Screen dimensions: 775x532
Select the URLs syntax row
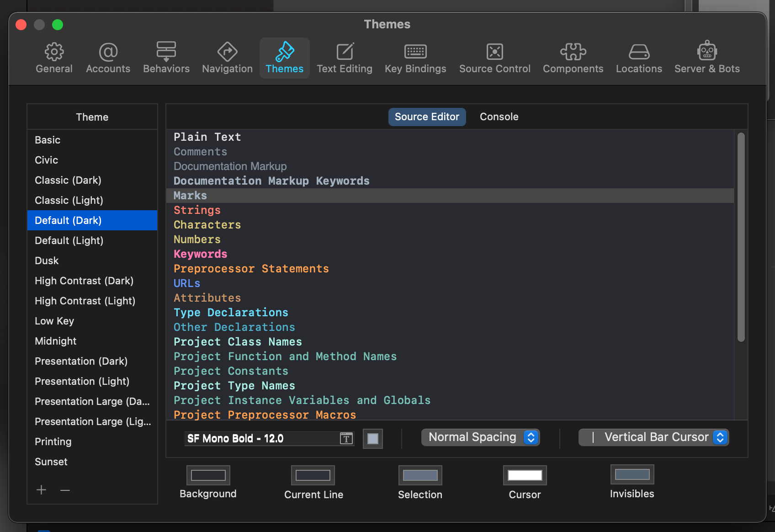pyautogui.click(x=450, y=283)
